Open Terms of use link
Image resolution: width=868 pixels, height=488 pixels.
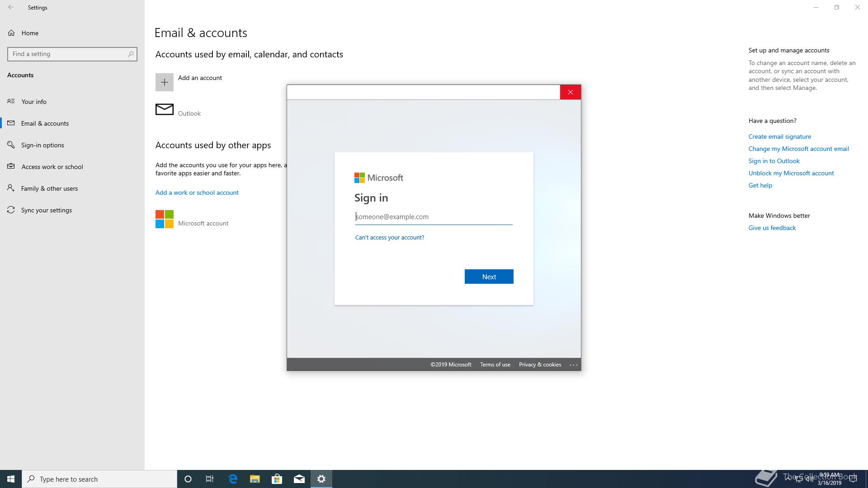point(495,365)
